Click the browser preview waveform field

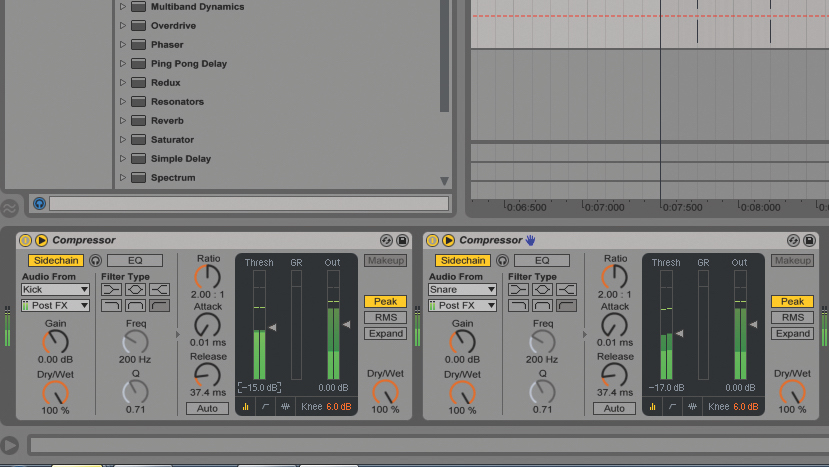click(249, 204)
